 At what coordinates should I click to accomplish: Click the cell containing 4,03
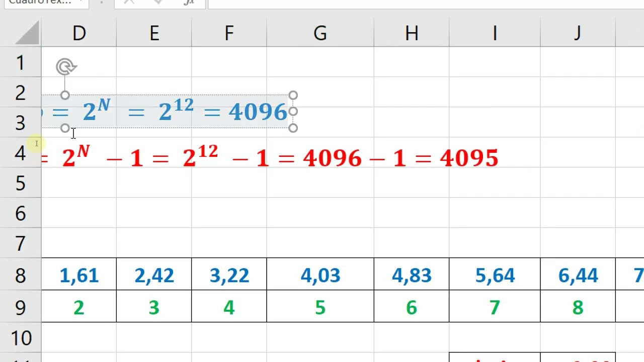[320, 275]
